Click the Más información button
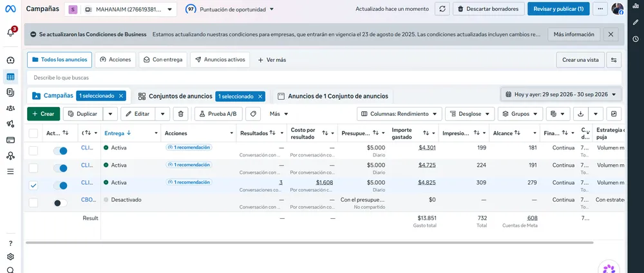 574,35
